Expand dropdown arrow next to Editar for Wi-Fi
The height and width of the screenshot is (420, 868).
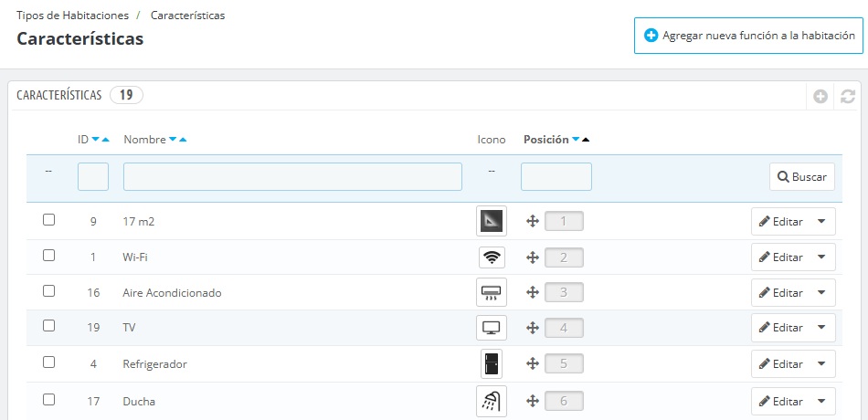pos(822,257)
